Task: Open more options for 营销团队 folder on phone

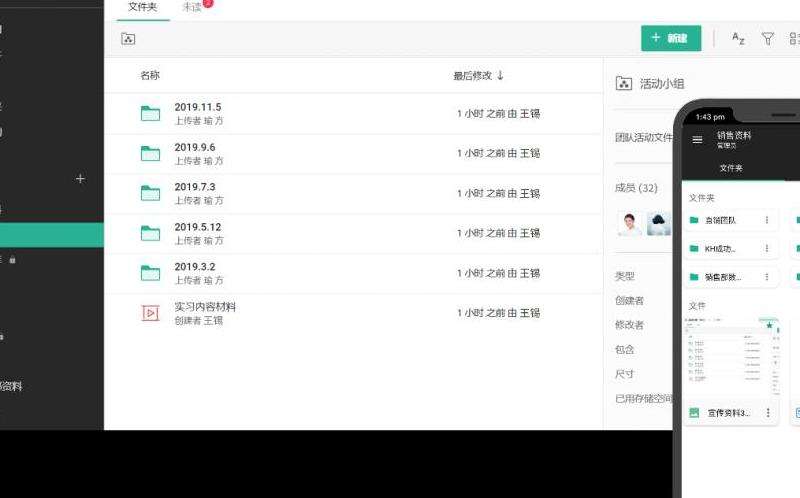Action: pos(767,220)
